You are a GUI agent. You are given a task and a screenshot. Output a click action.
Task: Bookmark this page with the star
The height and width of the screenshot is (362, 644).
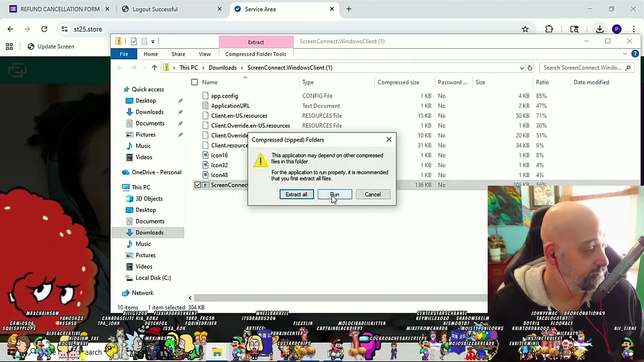525,29
